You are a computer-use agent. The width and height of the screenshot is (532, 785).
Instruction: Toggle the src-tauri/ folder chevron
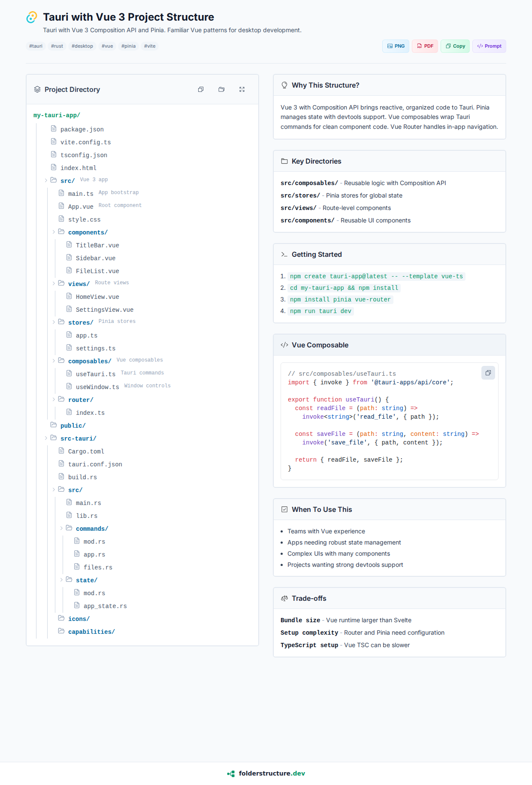tap(46, 438)
